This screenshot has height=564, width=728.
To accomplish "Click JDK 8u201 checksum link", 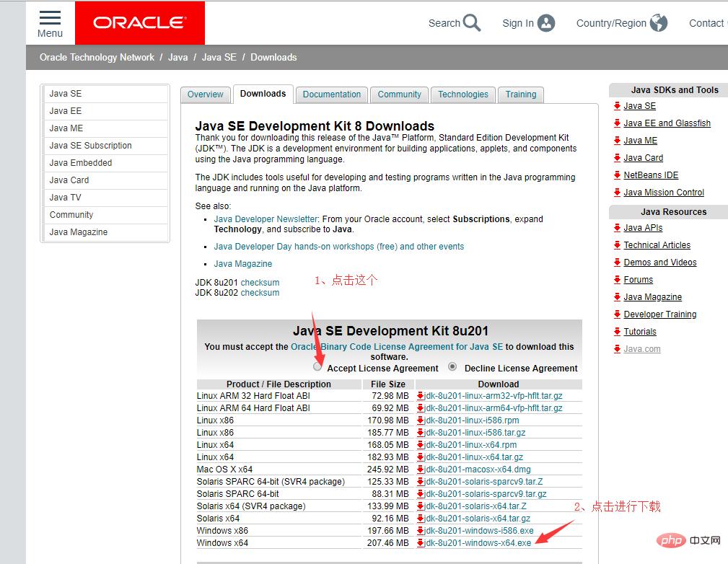I will [260, 282].
